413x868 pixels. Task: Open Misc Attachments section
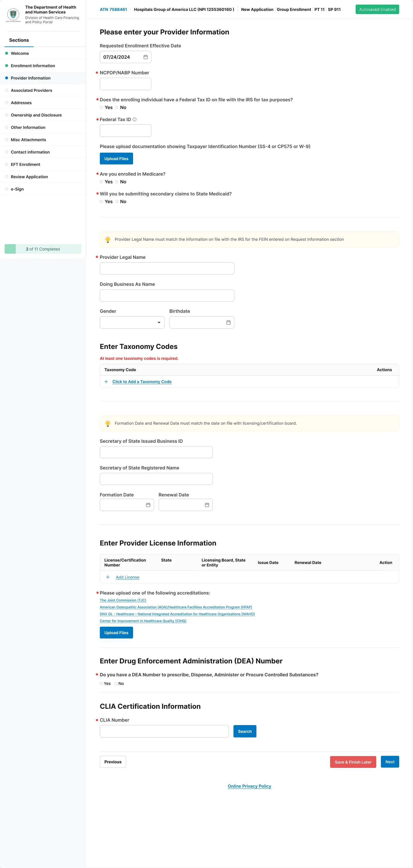[x=43, y=140]
